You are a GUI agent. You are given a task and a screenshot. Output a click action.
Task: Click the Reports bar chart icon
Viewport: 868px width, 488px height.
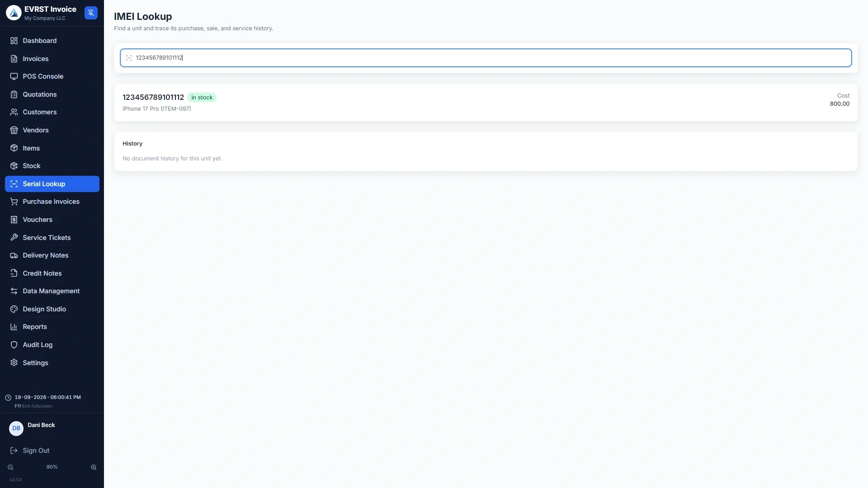click(x=14, y=327)
